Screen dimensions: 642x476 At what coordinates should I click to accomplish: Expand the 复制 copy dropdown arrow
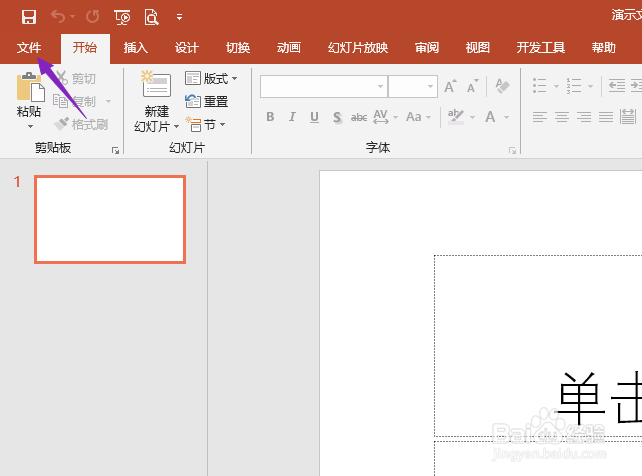click(109, 101)
